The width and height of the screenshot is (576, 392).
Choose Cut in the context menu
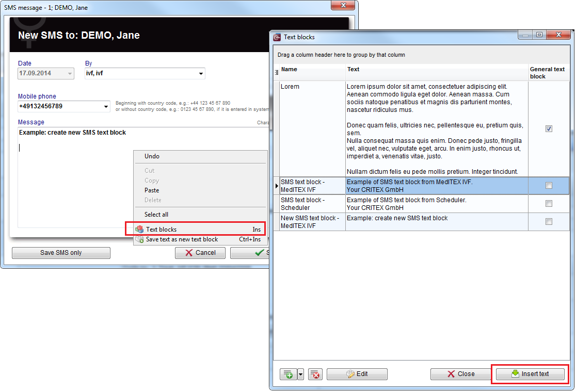(200, 171)
